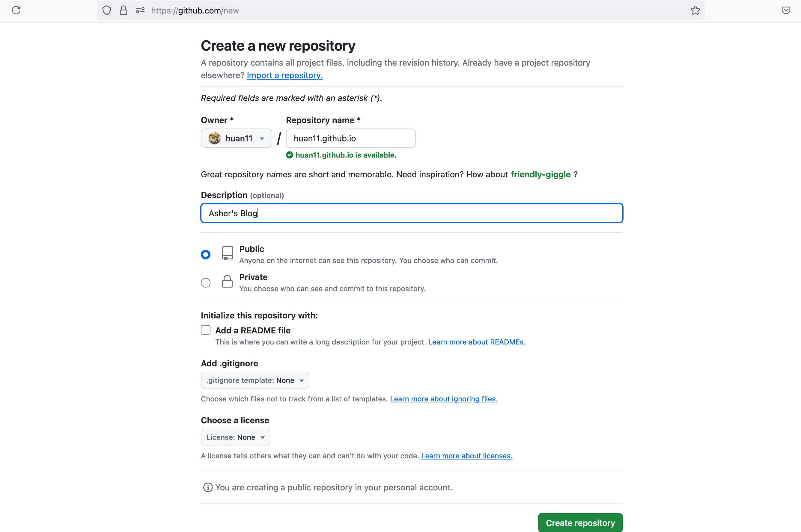Focus the Description input field
Screen dimensions: 801x532
412,213
